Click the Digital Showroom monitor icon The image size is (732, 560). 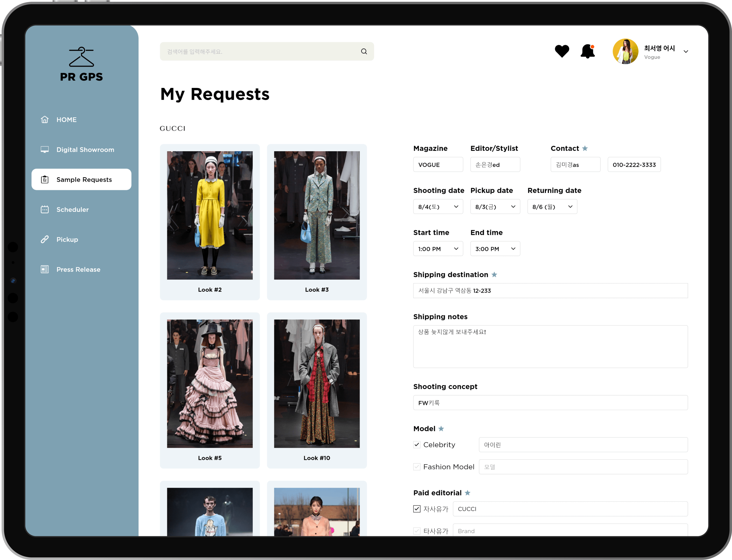(45, 149)
